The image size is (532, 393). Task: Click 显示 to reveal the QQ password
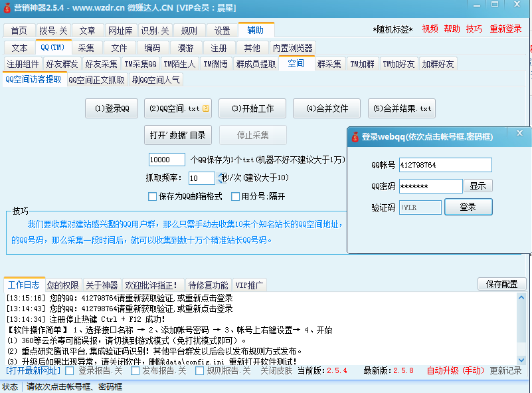click(x=478, y=186)
